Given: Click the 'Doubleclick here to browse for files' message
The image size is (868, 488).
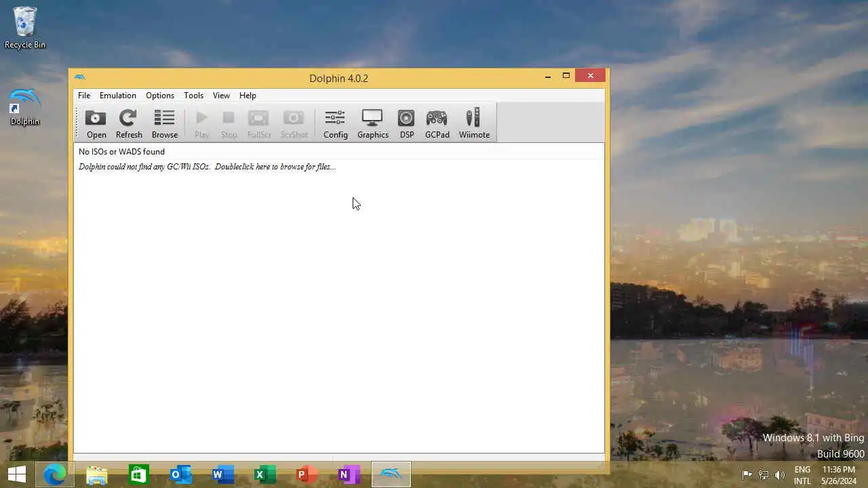Looking at the screenshot, I should coord(207,167).
